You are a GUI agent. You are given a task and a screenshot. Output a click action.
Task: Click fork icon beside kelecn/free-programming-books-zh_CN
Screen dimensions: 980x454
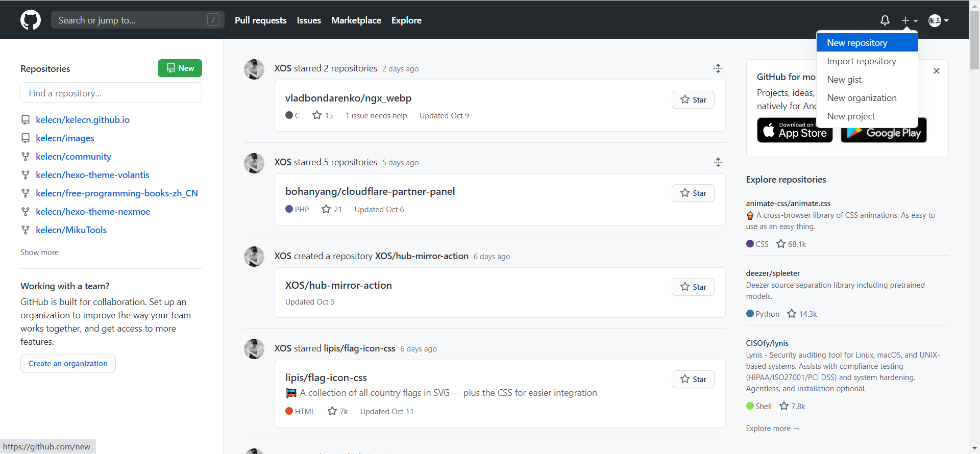pos(26,193)
